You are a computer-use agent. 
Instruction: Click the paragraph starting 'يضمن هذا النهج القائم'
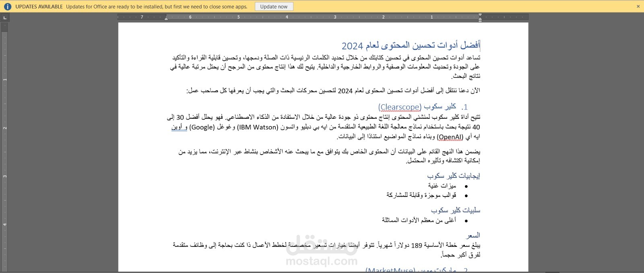329,156
